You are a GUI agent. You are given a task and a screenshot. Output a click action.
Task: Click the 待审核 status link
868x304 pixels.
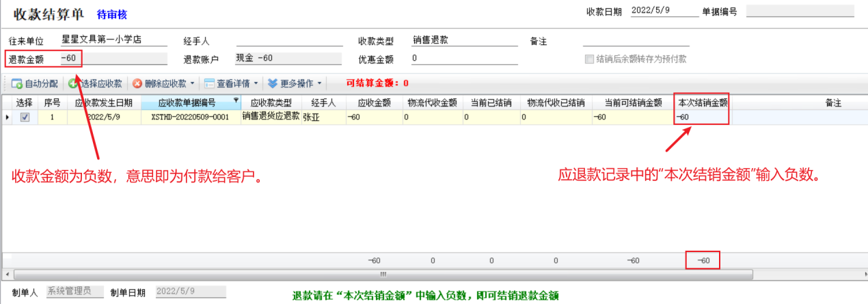point(112,14)
